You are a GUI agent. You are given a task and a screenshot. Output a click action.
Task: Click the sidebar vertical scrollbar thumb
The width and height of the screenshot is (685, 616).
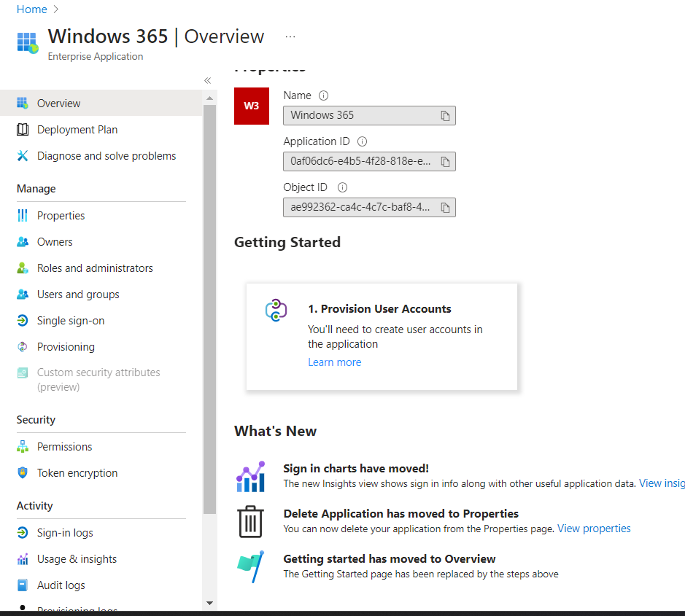[x=209, y=309]
